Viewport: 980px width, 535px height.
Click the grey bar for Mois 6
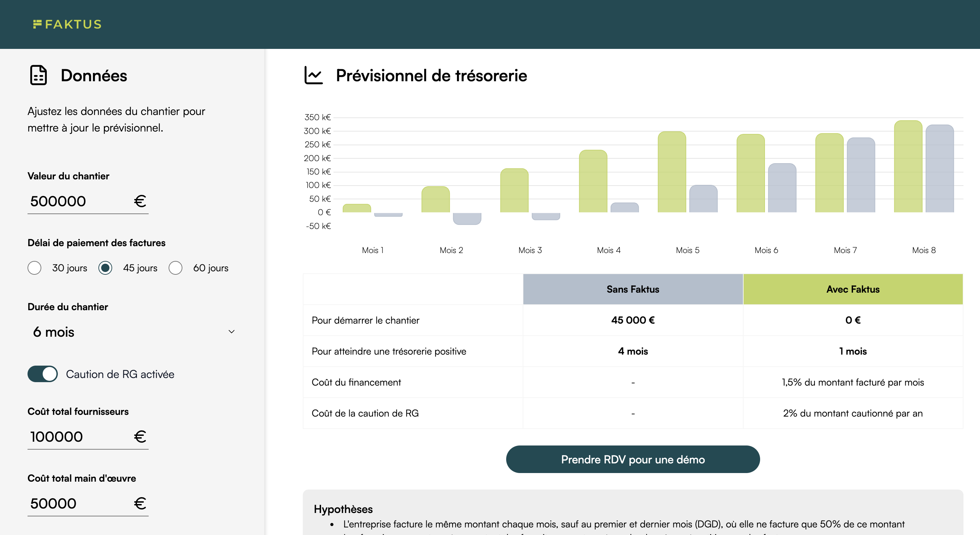782,188
